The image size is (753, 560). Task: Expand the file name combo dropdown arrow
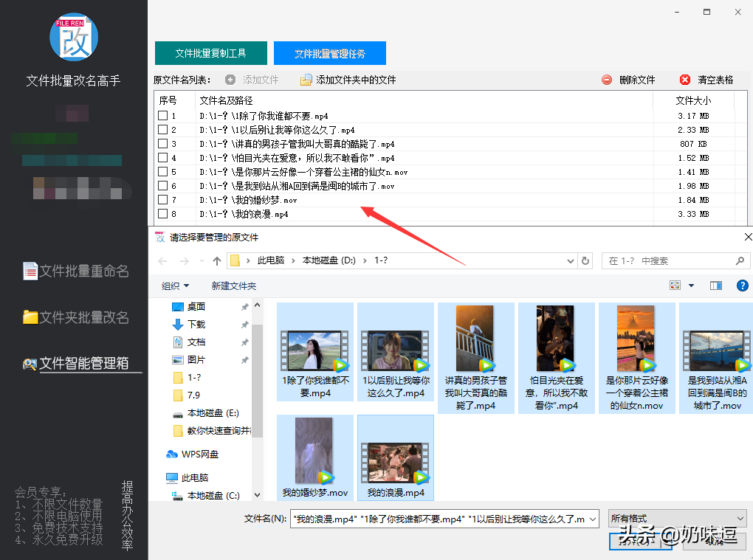[x=593, y=519]
